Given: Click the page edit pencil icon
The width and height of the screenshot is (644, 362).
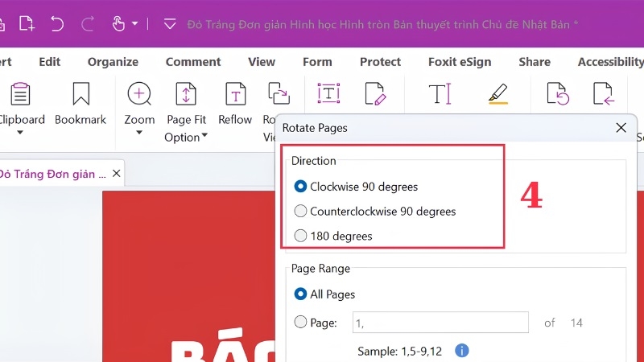Looking at the screenshot, I should point(375,93).
